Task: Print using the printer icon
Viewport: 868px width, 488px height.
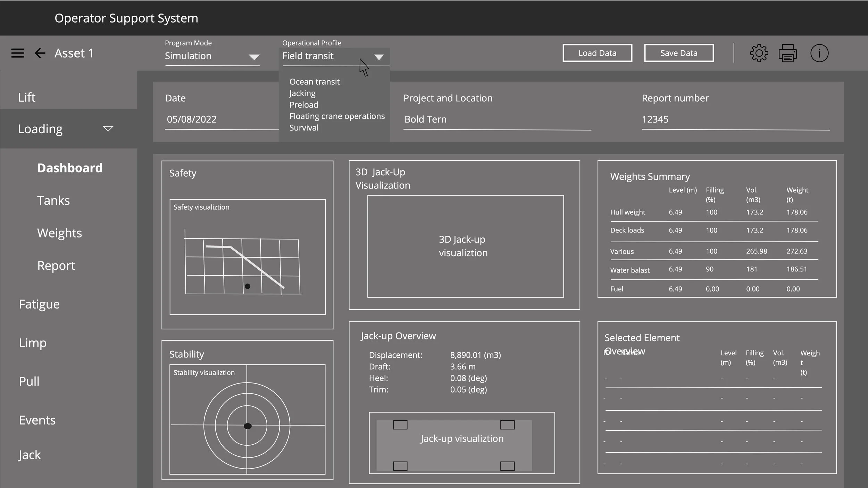Action: tap(788, 53)
